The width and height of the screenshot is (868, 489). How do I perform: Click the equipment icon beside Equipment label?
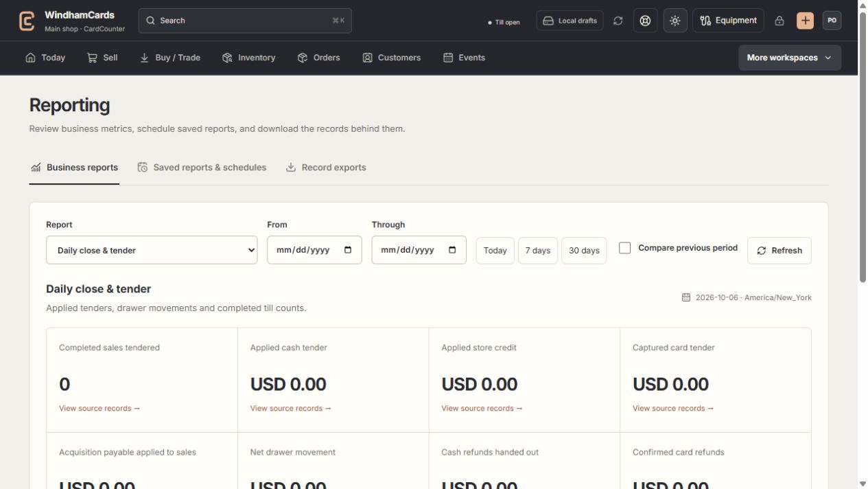(x=705, y=21)
